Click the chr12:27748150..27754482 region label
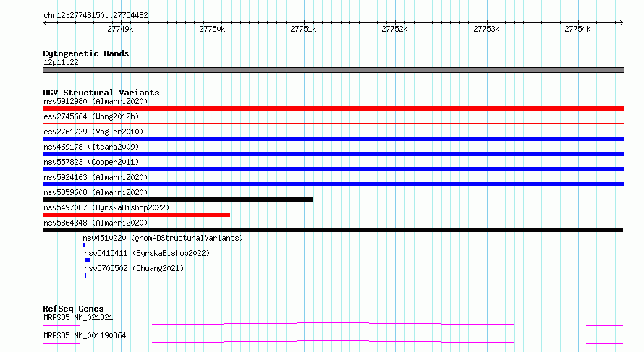The image size is (644, 352). [x=96, y=15]
